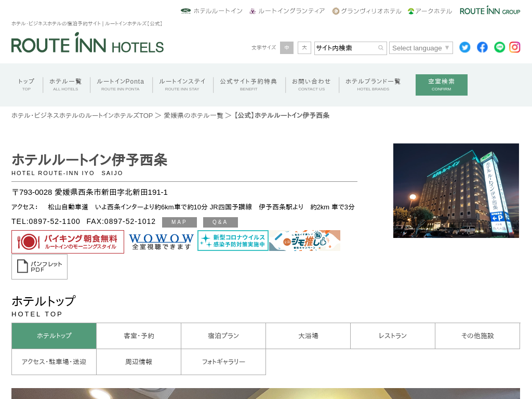Screen dimensions: 532x399
Task: Select the 大浴場 tab
Action: (308, 336)
